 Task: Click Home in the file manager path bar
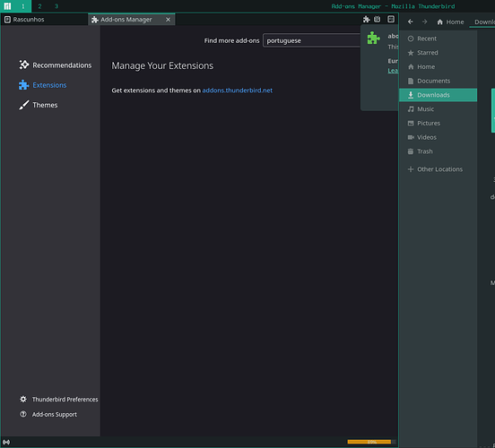(450, 22)
